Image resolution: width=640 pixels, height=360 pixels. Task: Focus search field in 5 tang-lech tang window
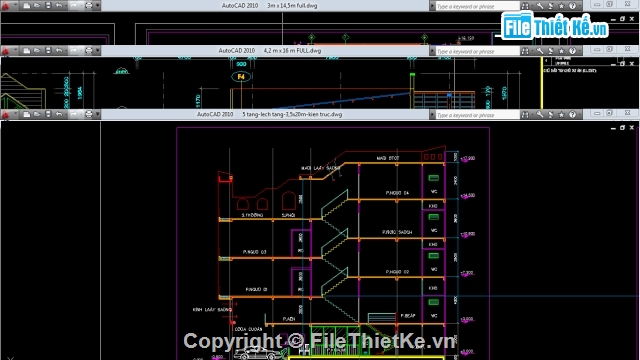(x=478, y=115)
